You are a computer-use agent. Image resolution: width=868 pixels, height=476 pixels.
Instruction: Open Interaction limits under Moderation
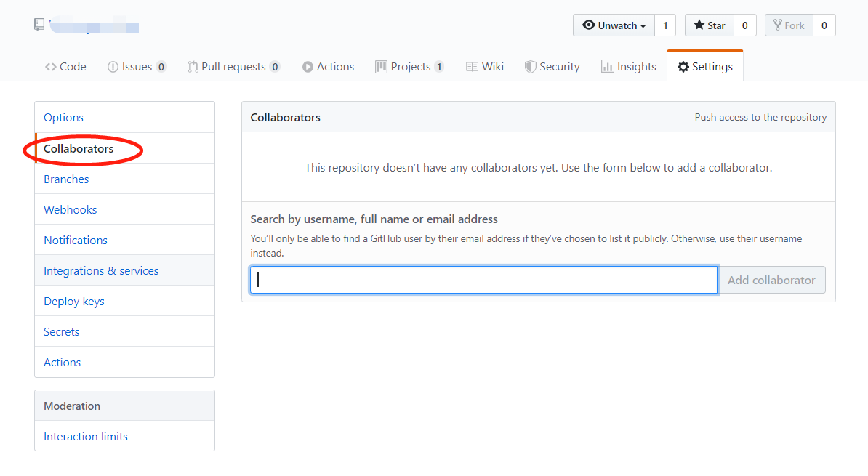124,436
